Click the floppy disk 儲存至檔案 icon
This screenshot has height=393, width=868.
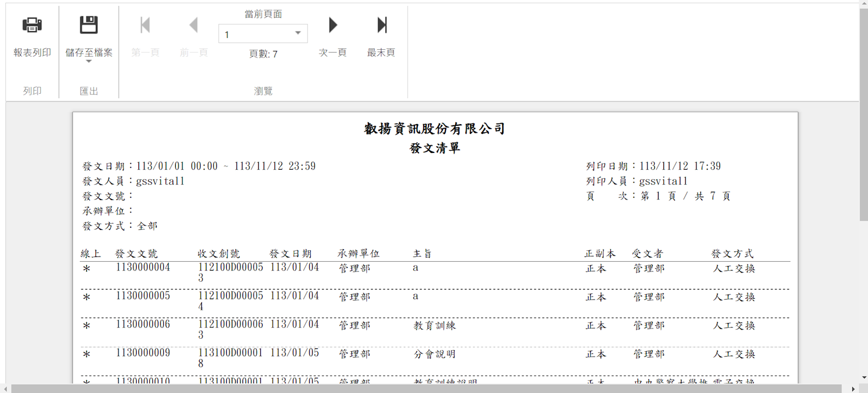click(88, 25)
